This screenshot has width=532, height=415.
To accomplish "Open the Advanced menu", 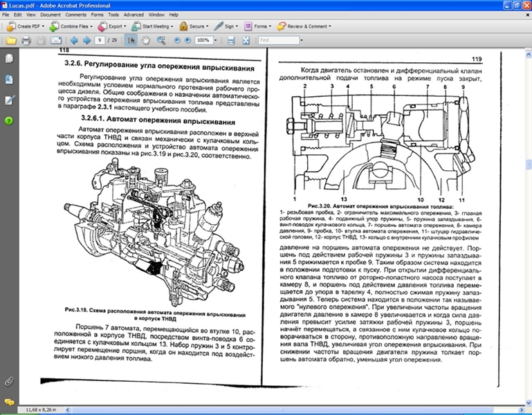I will point(134,14).
